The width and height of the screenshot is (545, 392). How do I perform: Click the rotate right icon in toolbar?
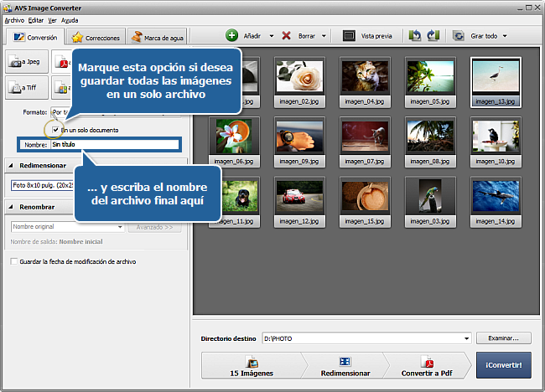coord(433,37)
